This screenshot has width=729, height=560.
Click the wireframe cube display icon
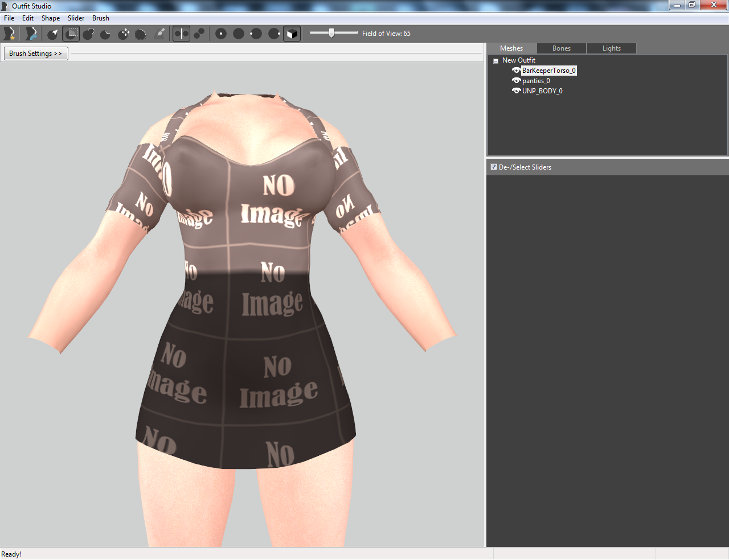tap(292, 33)
